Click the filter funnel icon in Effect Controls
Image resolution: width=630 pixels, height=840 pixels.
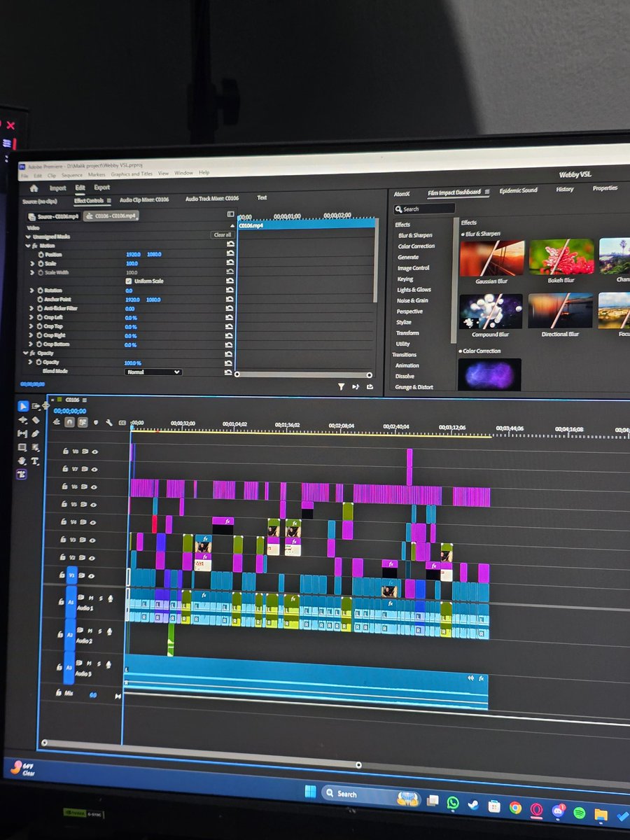[x=341, y=386]
